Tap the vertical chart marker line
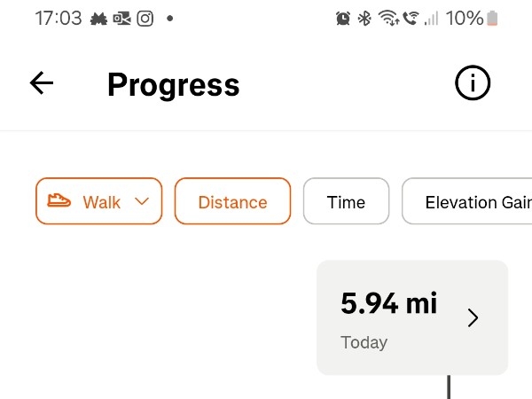The image size is (532, 399). (x=449, y=387)
